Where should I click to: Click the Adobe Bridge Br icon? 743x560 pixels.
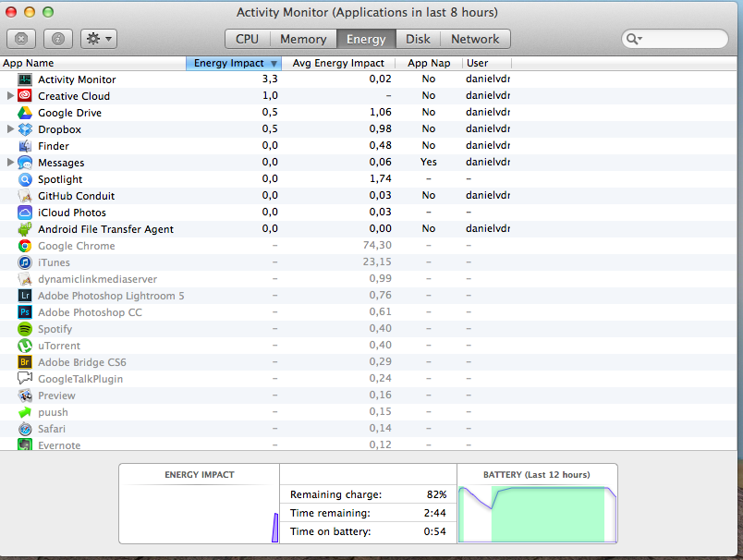coord(25,362)
